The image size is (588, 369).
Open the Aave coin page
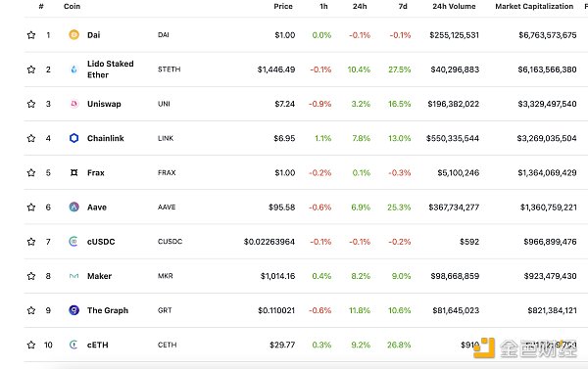(97, 208)
